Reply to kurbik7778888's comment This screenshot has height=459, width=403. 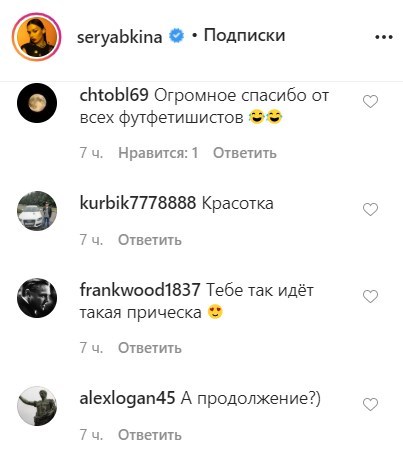[150, 240]
